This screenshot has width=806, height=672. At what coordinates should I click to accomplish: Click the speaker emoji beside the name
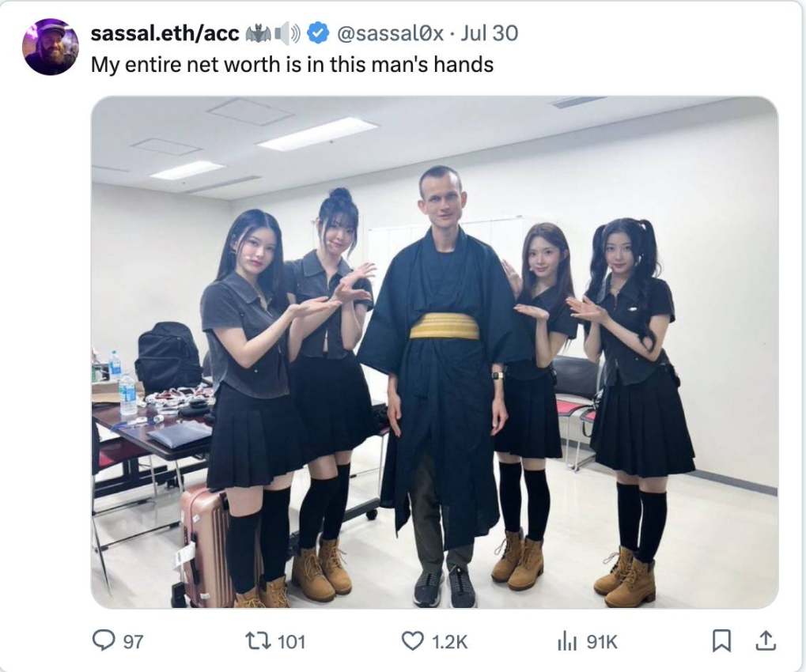[288, 34]
